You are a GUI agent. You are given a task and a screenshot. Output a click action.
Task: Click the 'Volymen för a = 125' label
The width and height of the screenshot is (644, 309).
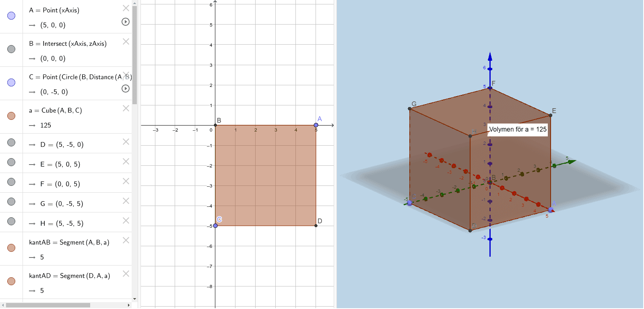tap(518, 129)
